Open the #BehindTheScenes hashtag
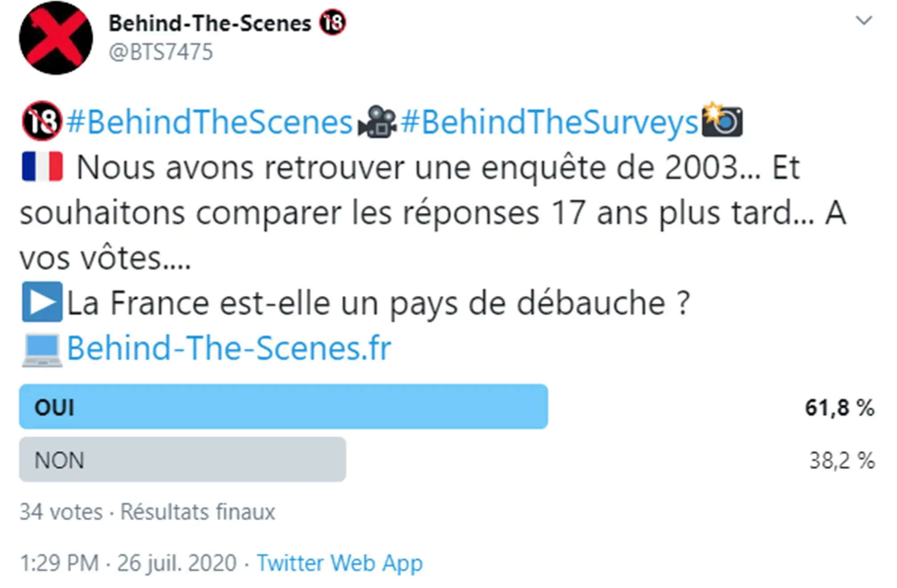The image size is (897, 588). pos(209,122)
